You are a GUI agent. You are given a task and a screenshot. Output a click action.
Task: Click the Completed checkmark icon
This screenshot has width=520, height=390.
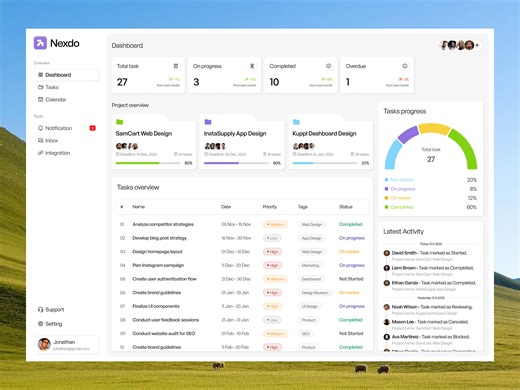[x=328, y=66]
